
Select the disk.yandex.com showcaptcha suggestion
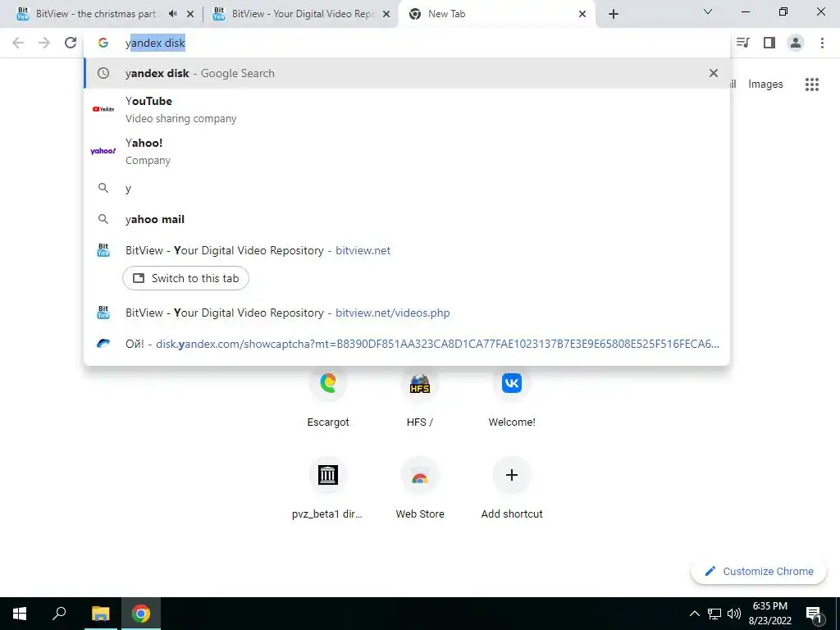click(407, 344)
